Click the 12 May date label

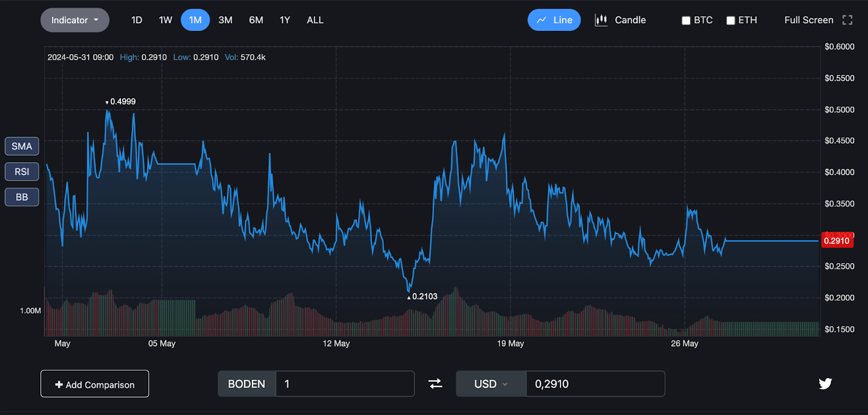pos(336,343)
